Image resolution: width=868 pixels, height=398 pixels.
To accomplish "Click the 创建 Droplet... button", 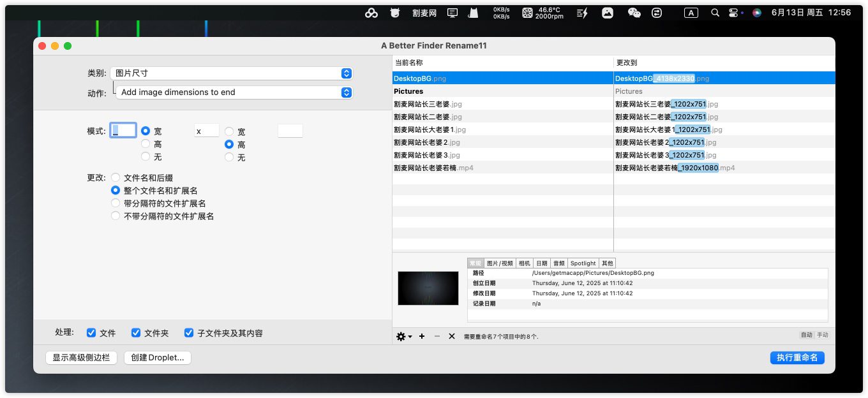I will click(x=158, y=358).
